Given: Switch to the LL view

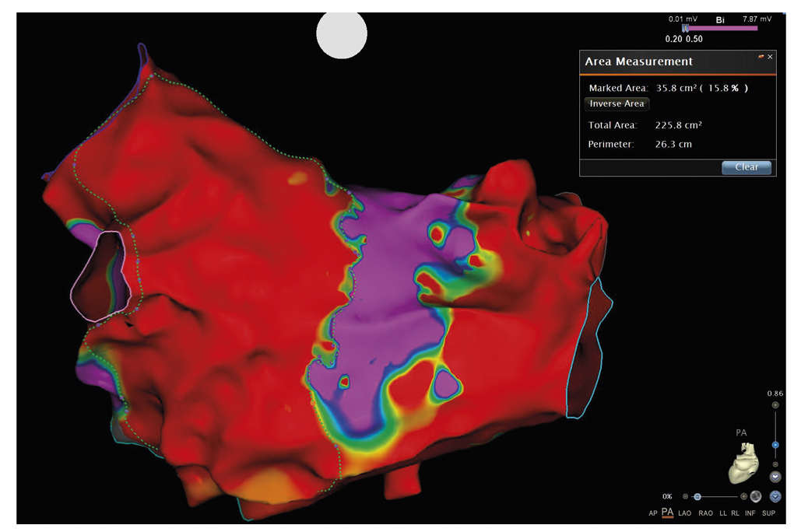Looking at the screenshot, I should 724,513.
